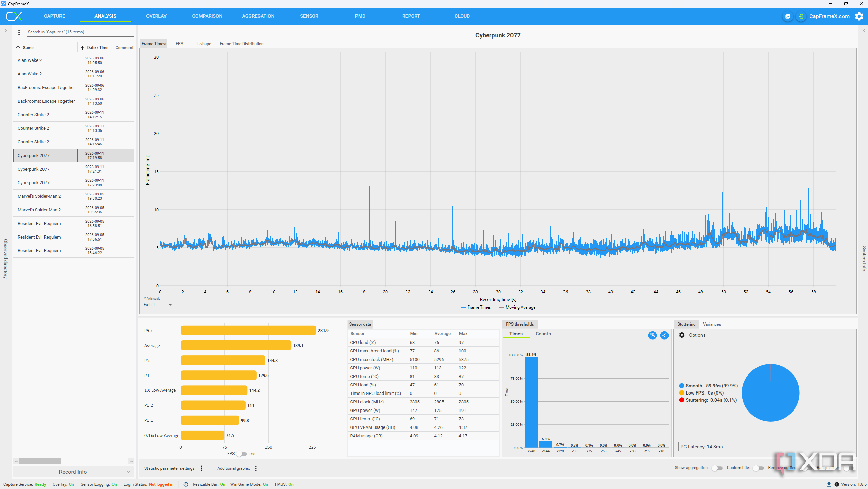Click the PC Latency 14.8ms box
Viewport: 868px width, 489px height.
pyautogui.click(x=702, y=447)
